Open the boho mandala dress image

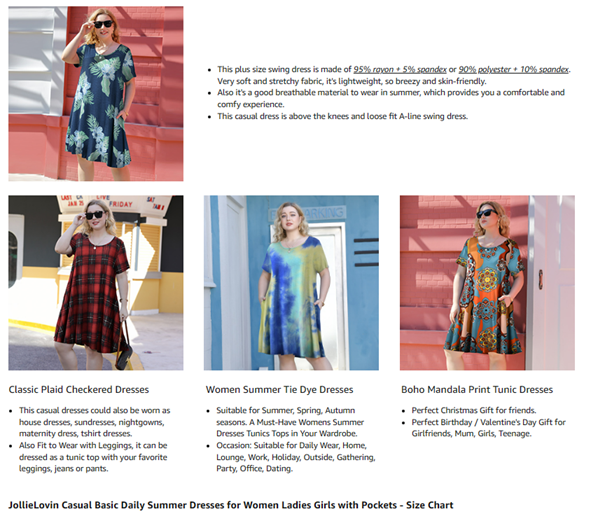pyautogui.click(x=487, y=283)
